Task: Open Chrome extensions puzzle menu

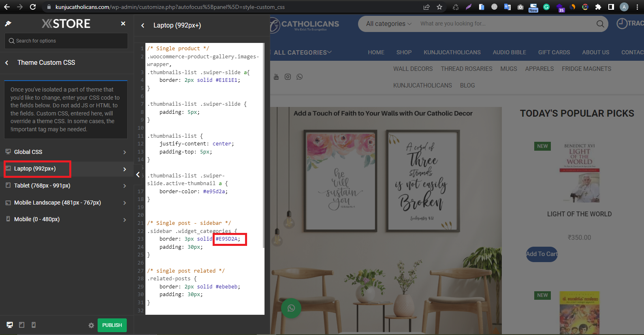Action: point(598,7)
